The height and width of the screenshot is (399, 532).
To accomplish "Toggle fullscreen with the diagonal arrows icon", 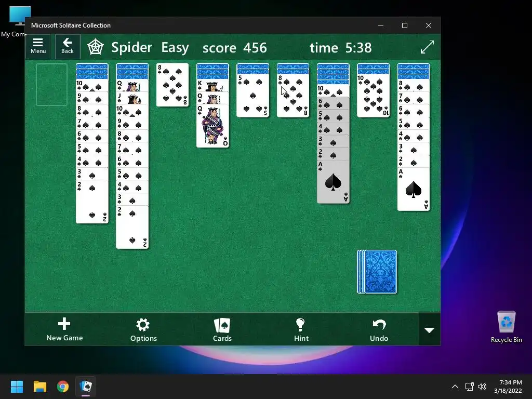I will click(x=427, y=47).
